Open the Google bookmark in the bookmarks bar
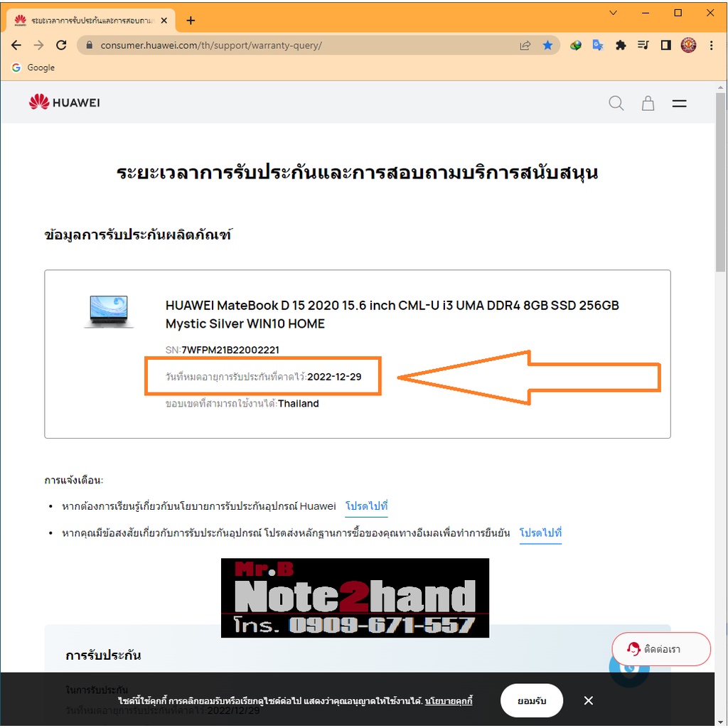The width and height of the screenshot is (728, 728). tap(33, 68)
